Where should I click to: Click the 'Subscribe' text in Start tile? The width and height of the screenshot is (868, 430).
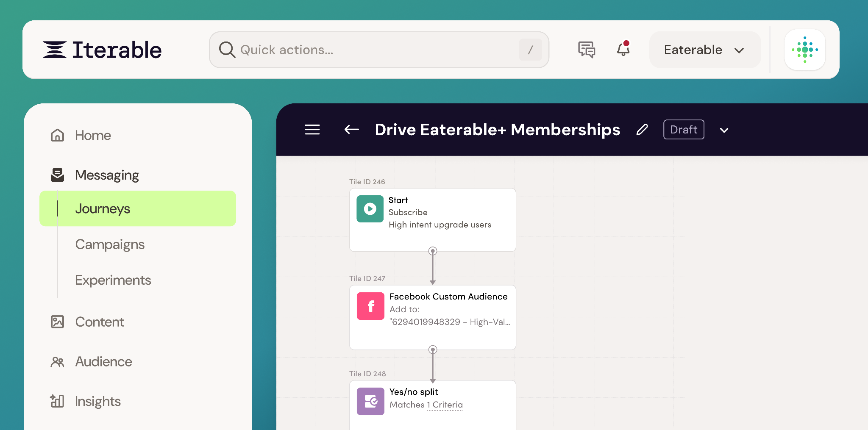pos(408,212)
